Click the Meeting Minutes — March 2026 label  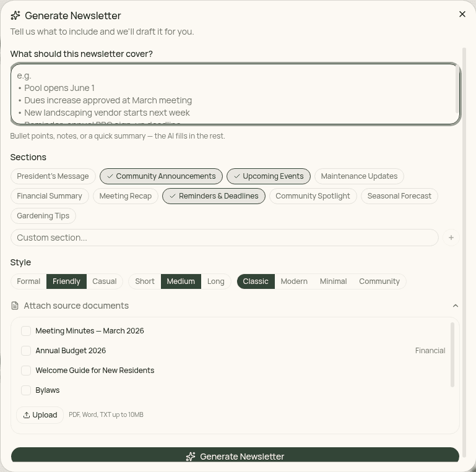point(90,331)
